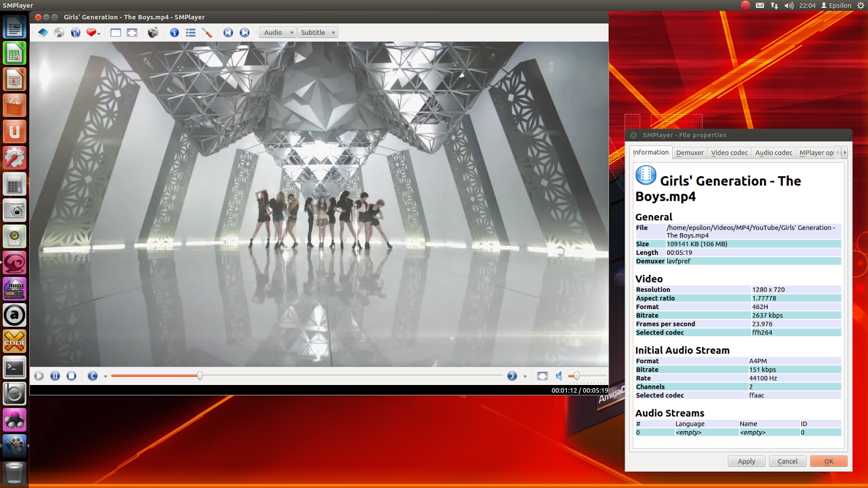Click Cancel in File properties dialog

click(788, 461)
